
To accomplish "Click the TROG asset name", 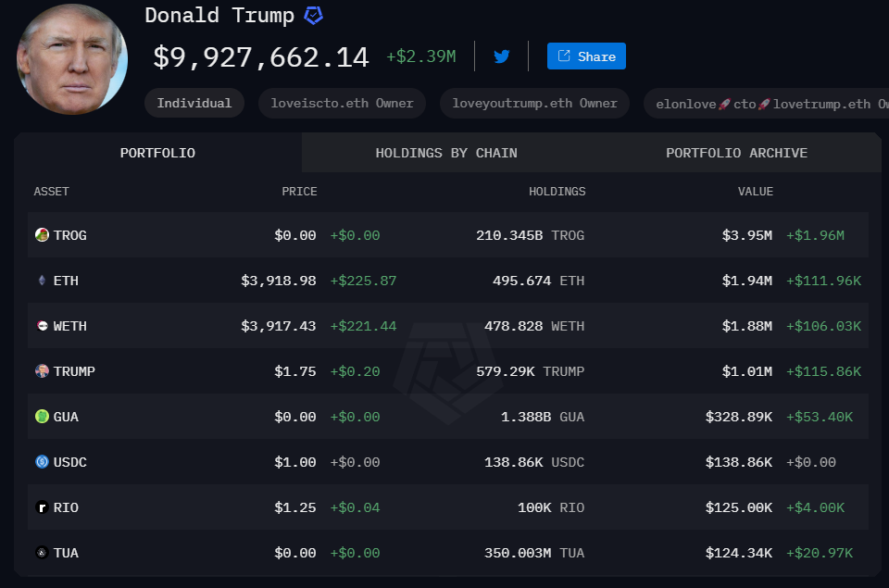I will coord(69,235).
